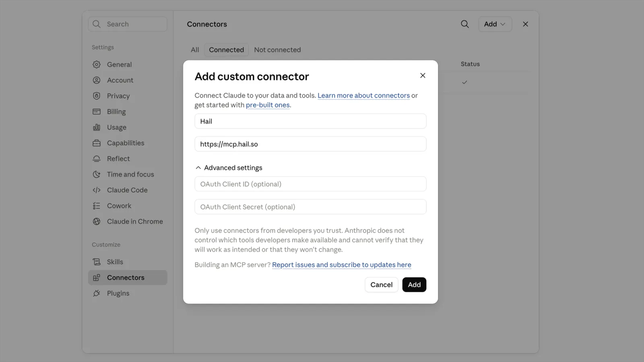Focus the URL field with https://mcp.hail.so
Viewport: 644px width, 362px height.
point(310,144)
